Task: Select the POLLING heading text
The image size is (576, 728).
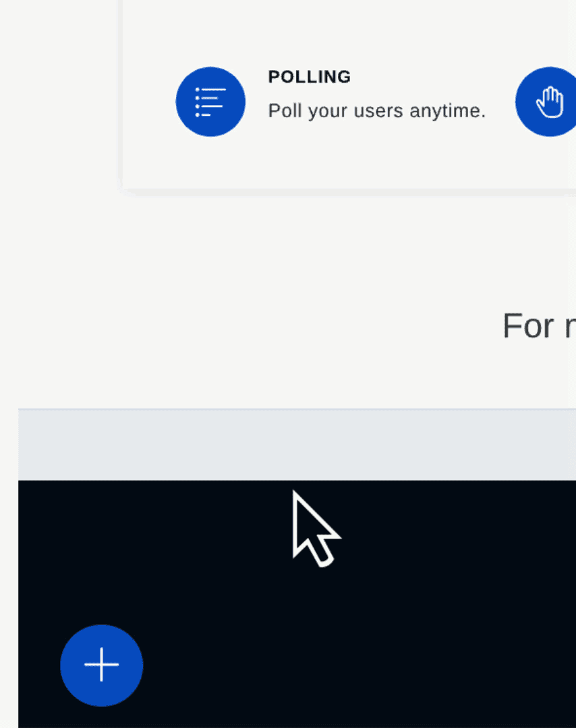Action: coord(310,77)
